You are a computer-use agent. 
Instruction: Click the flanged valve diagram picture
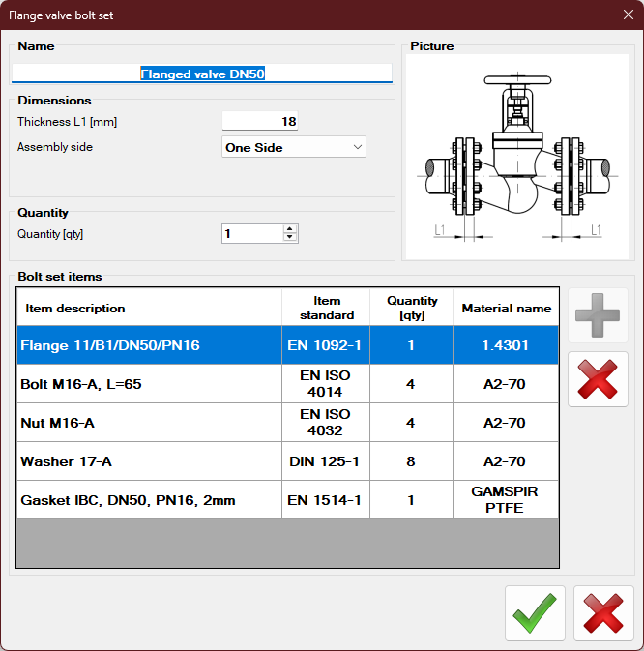[519, 156]
